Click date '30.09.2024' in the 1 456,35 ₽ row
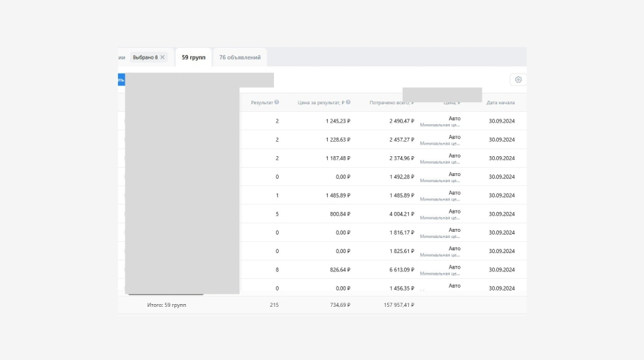The height and width of the screenshot is (360, 644). click(x=502, y=288)
